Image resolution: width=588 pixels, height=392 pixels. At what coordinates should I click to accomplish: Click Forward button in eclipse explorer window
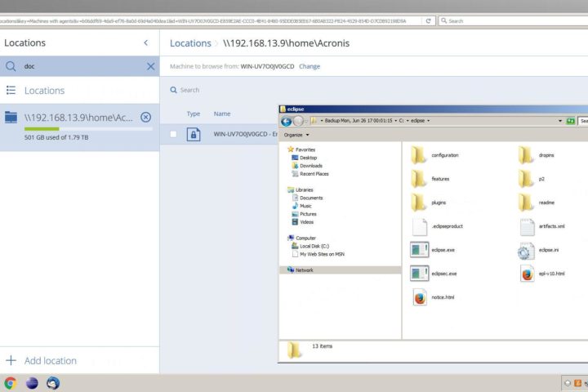point(298,121)
